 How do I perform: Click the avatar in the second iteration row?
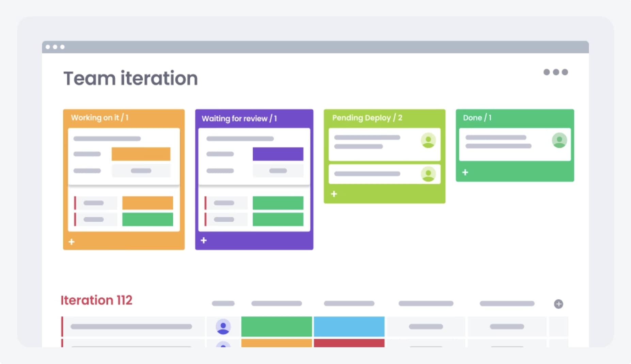click(223, 345)
